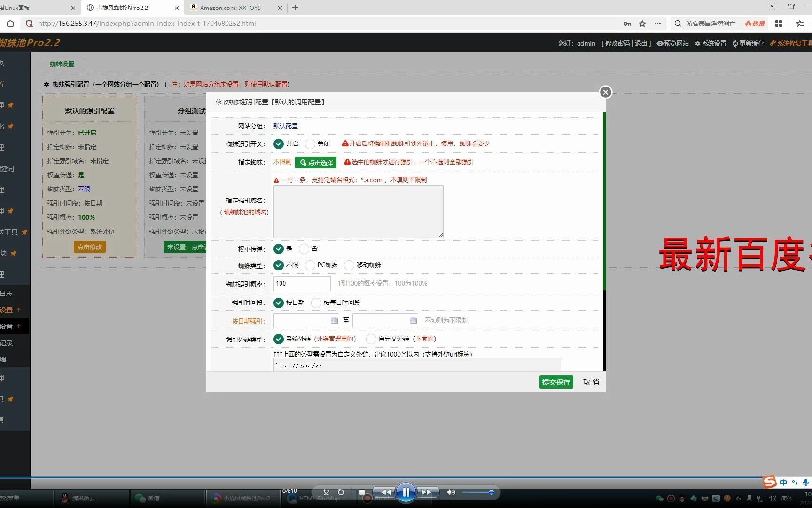The width and height of the screenshot is (812, 508).
Task: Stop the video playback
Action: coord(362,492)
